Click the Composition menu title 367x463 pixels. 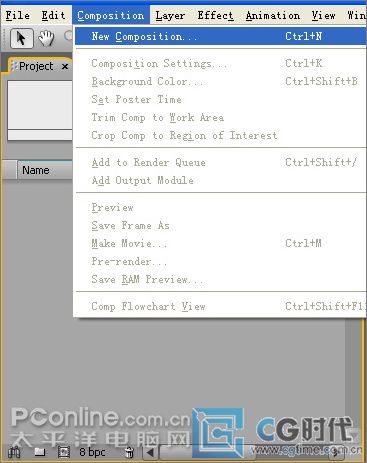pos(111,16)
